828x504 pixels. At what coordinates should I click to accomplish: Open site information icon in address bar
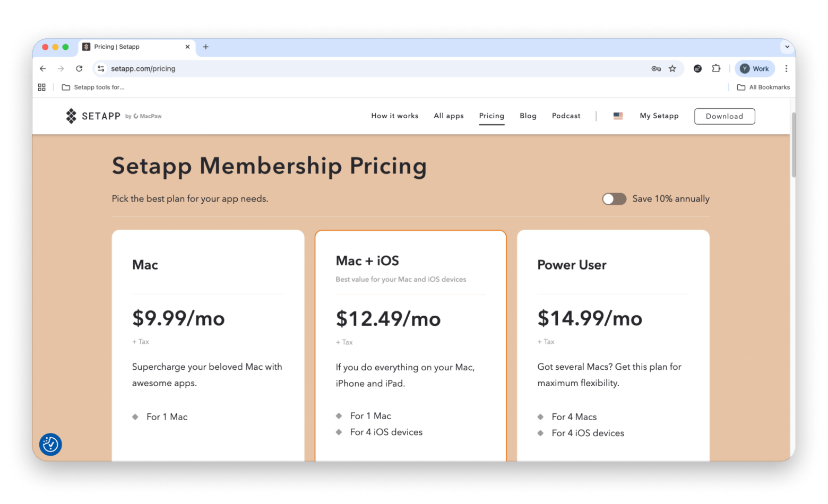tap(101, 68)
